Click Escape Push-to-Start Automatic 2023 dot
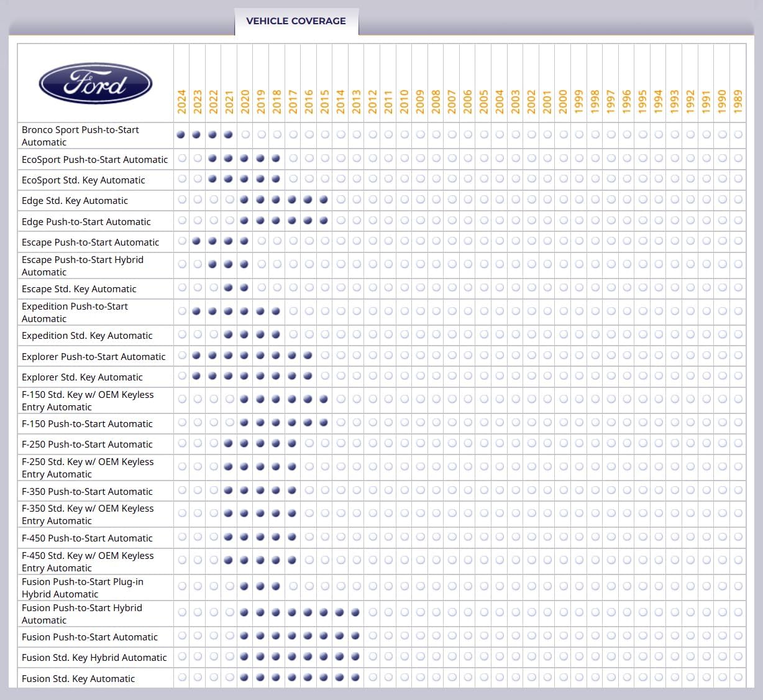Viewport: 763px width, 700px height. tap(197, 241)
